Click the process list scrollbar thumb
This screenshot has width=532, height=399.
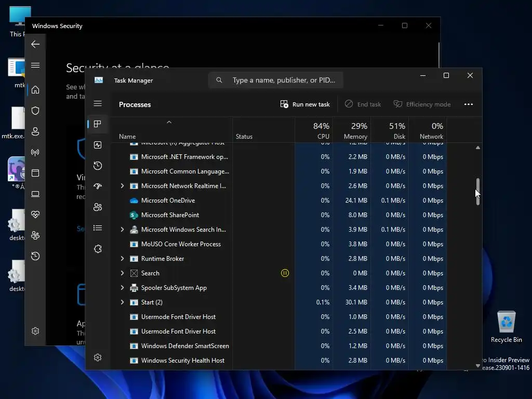478,192
